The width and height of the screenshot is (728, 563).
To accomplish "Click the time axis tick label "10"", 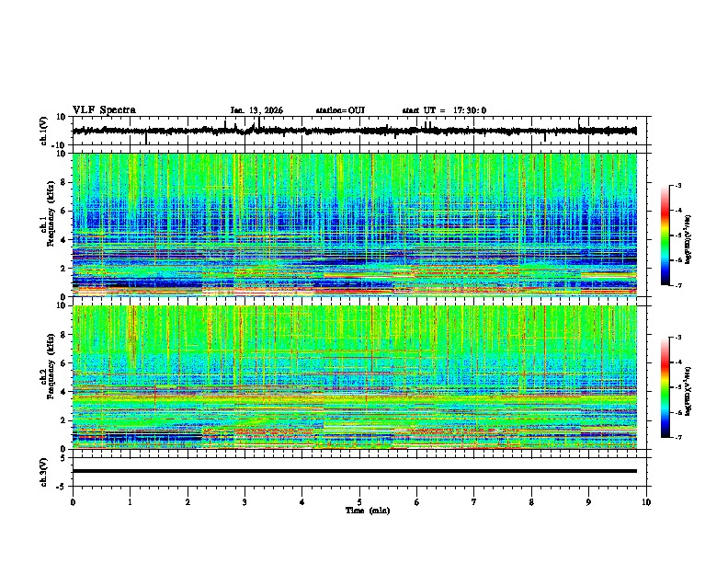I will coord(646,502).
